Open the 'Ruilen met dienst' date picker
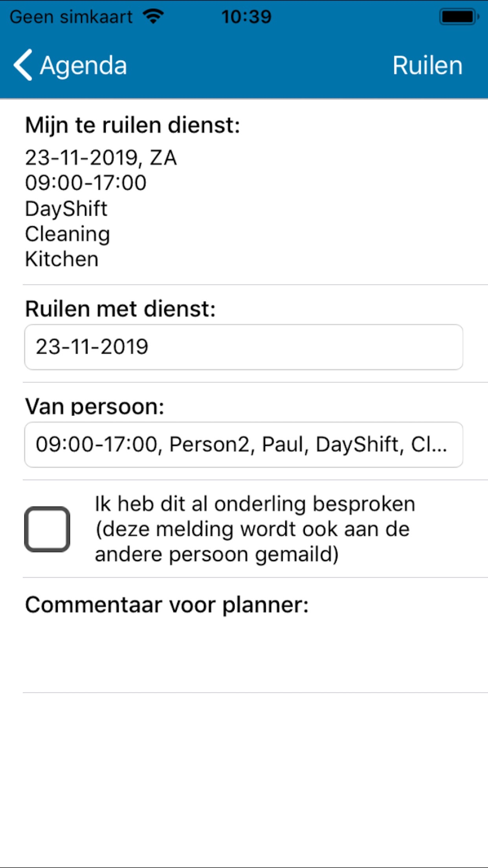Viewport: 488px width, 868px height. coord(244,347)
